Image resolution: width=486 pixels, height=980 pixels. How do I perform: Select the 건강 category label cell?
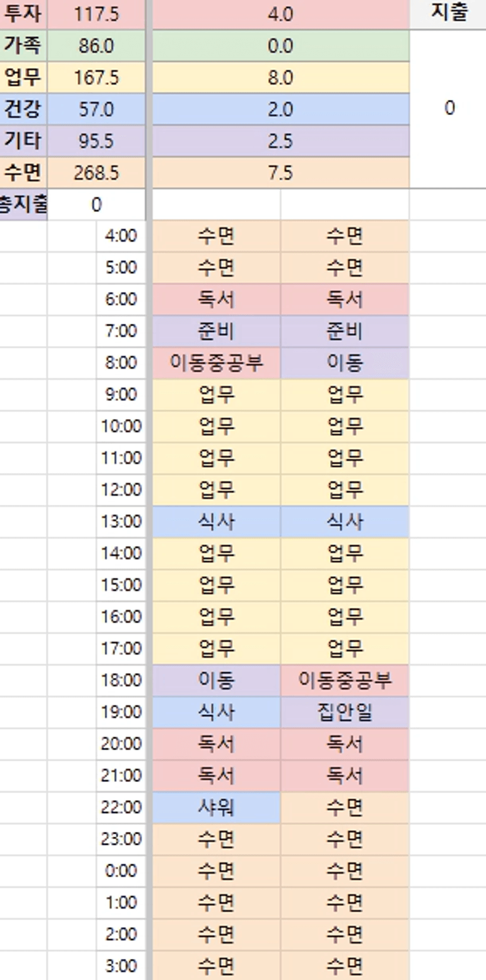[23, 109]
